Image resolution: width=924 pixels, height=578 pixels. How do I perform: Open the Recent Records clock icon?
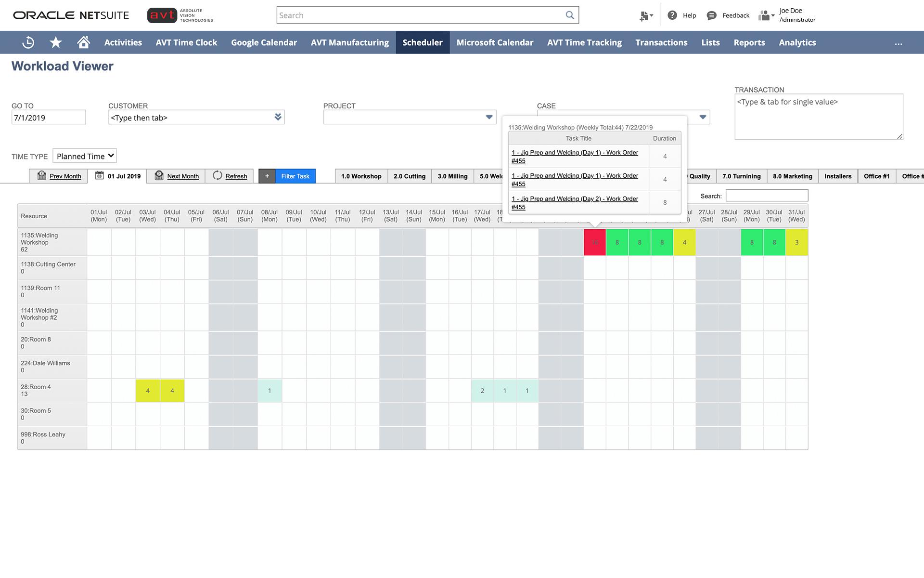coord(28,42)
